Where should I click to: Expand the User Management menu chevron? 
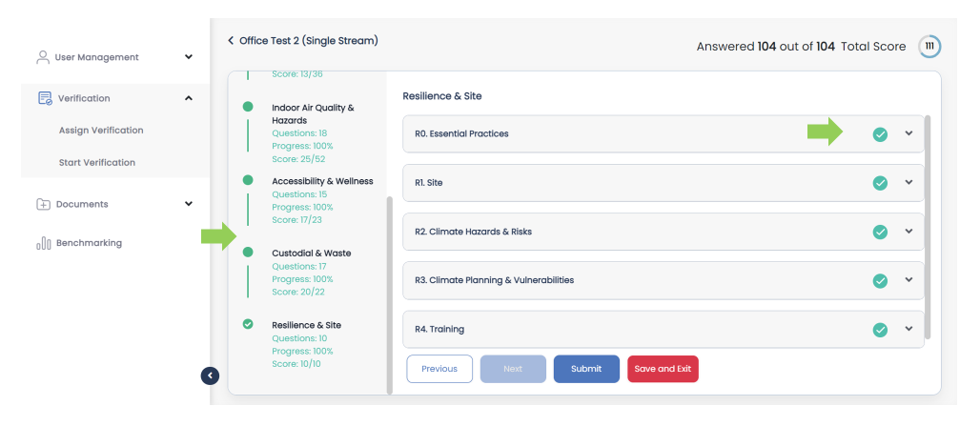pos(189,57)
